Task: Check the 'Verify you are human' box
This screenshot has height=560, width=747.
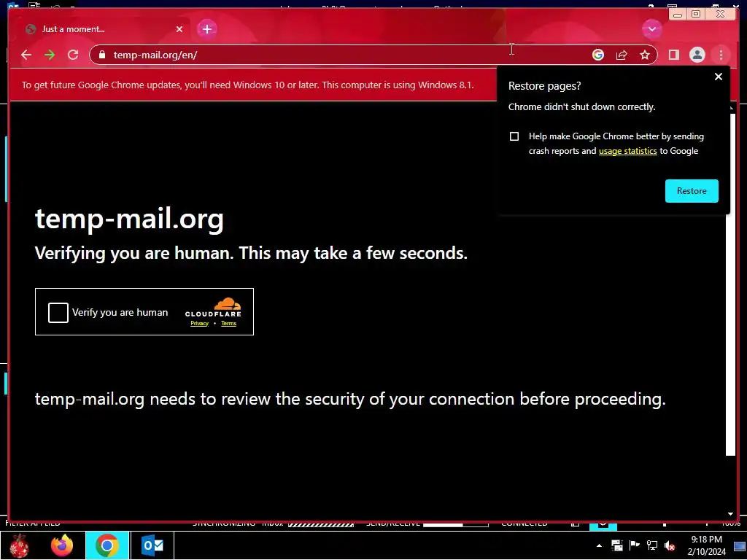Action: (58, 313)
